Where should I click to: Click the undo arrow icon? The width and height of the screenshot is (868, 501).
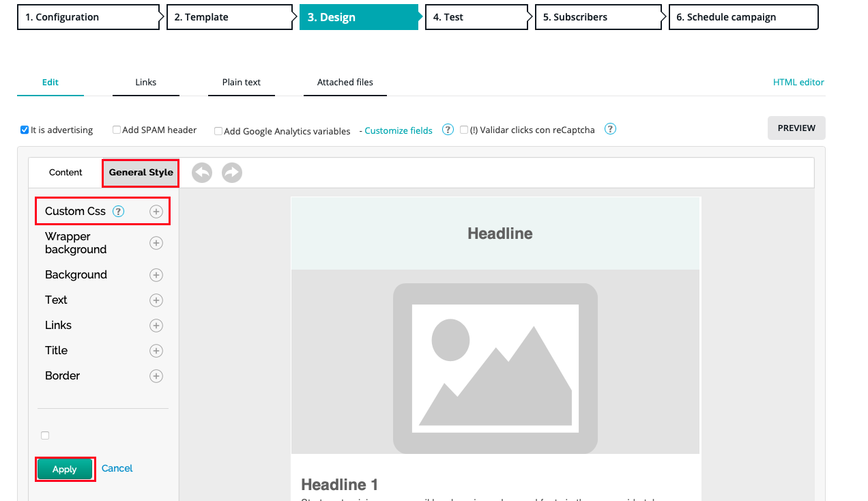tap(202, 173)
